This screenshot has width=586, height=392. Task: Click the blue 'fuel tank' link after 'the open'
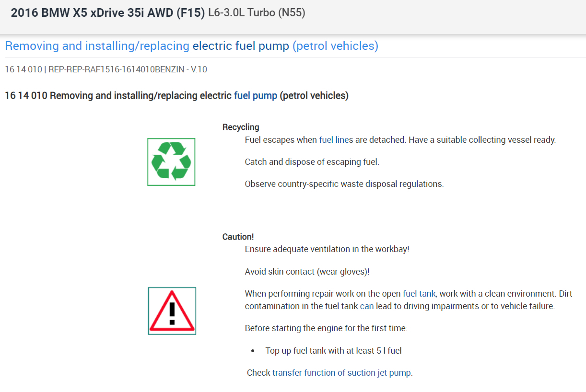(419, 294)
